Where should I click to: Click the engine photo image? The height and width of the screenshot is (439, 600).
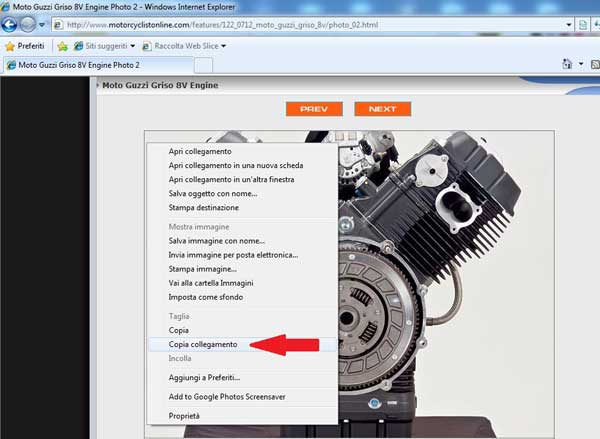446,283
